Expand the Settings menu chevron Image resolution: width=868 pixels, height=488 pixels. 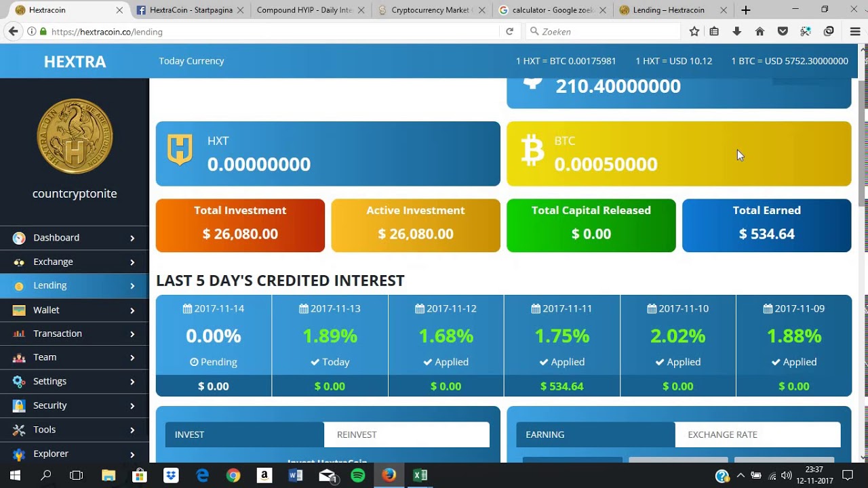tap(132, 382)
